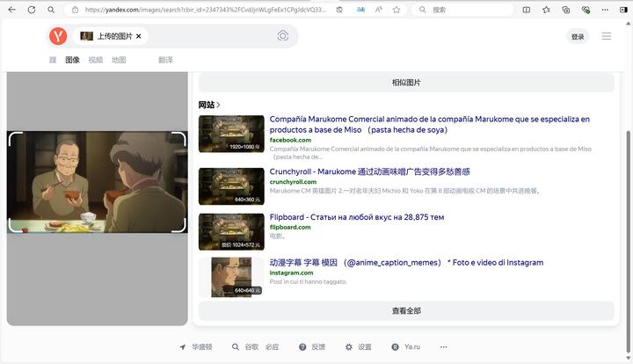
Task: Switch to the 视频 tab
Action: tap(96, 60)
